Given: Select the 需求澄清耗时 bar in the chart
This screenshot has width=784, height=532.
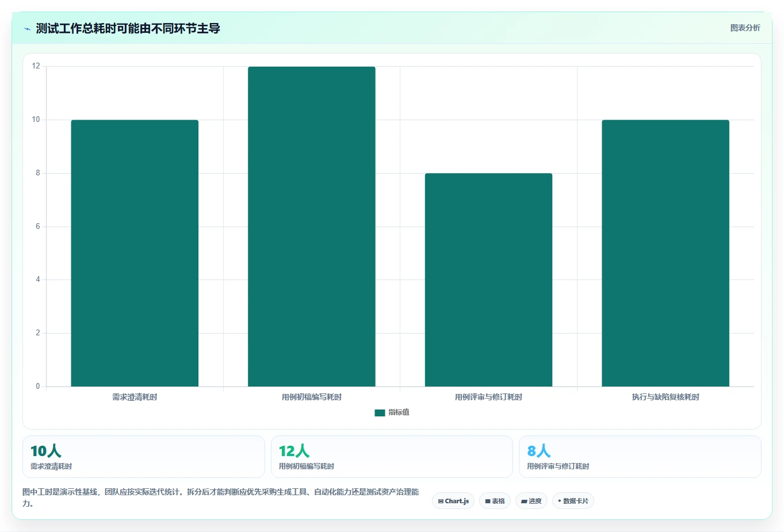Looking at the screenshot, I should 135,253.
